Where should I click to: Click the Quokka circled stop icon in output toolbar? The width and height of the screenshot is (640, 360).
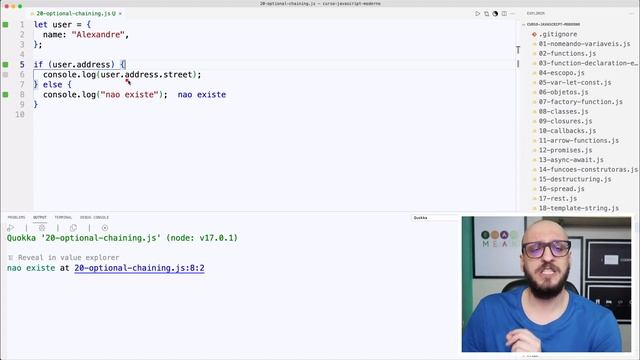coord(105,228)
